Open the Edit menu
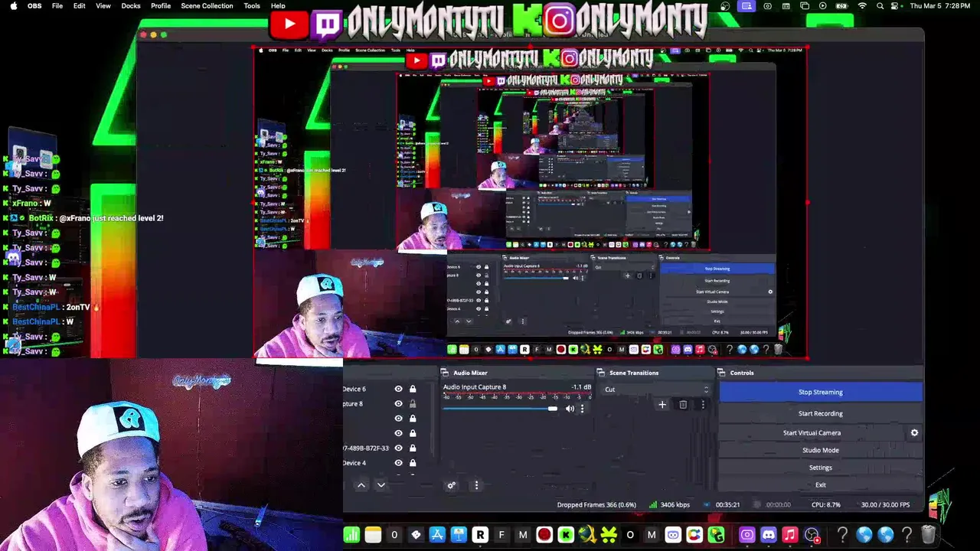980x551 pixels. (x=79, y=5)
